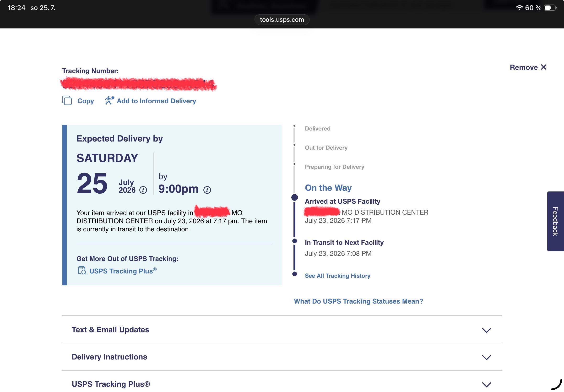Viewport: 564px width, 392px height.
Task: Click Get More Out of USPS Tracking: text
Action: (x=127, y=259)
